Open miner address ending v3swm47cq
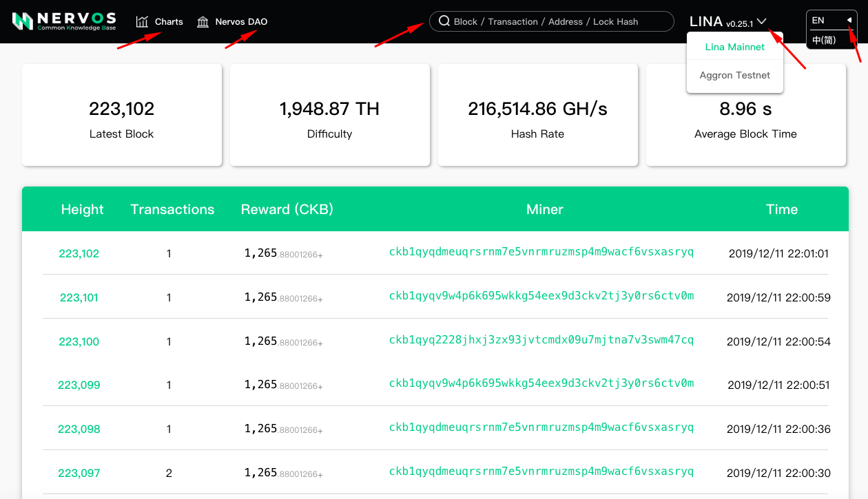868x499 pixels. (x=541, y=339)
